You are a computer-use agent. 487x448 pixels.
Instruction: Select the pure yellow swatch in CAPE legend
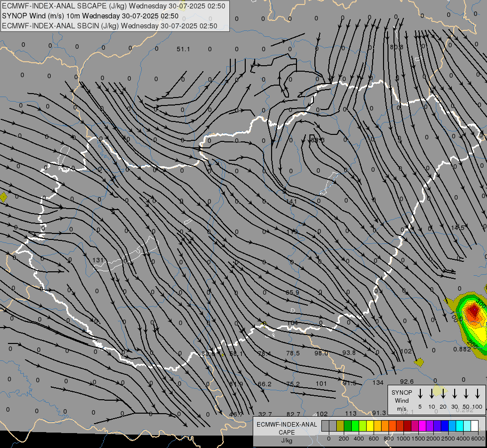[x=370, y=426]
